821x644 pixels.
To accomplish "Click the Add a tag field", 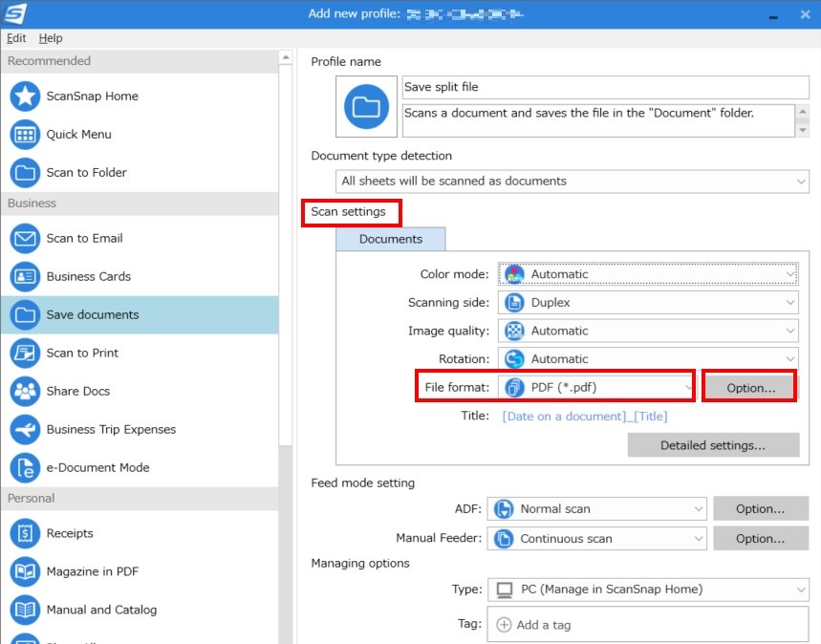I will [647, 625].
